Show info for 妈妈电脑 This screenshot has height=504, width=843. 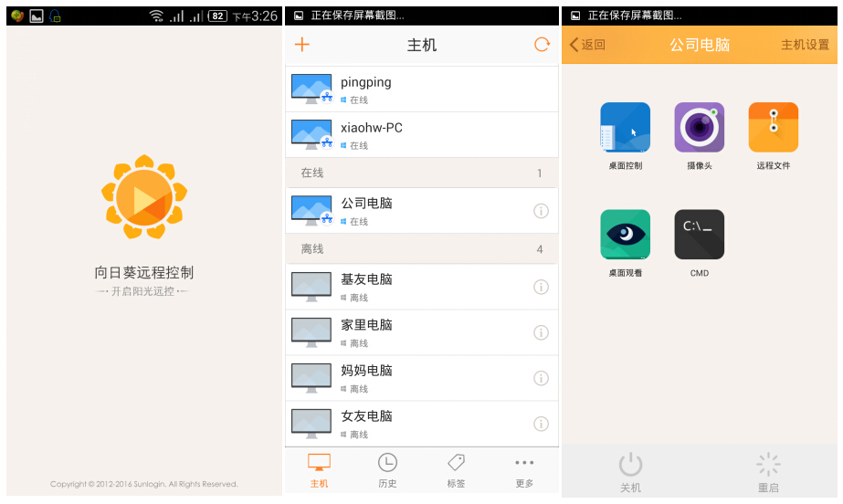(541, 378)
